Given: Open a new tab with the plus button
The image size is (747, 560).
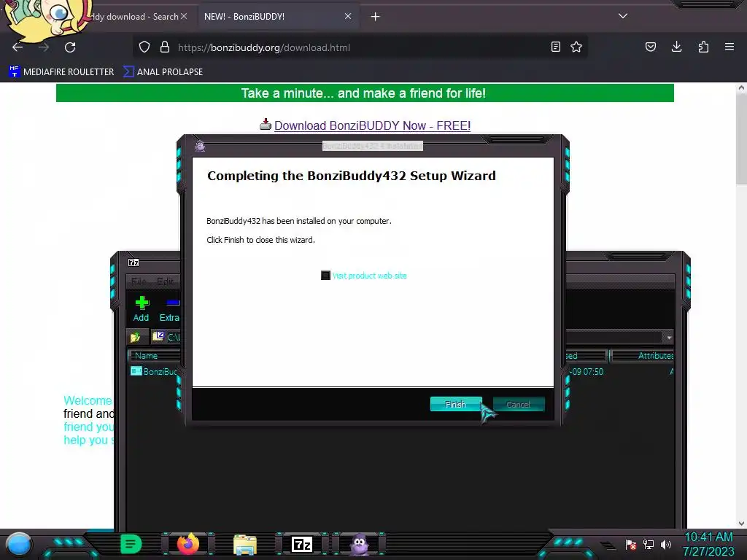Looking at the screenshot, I should click(376, 17).
